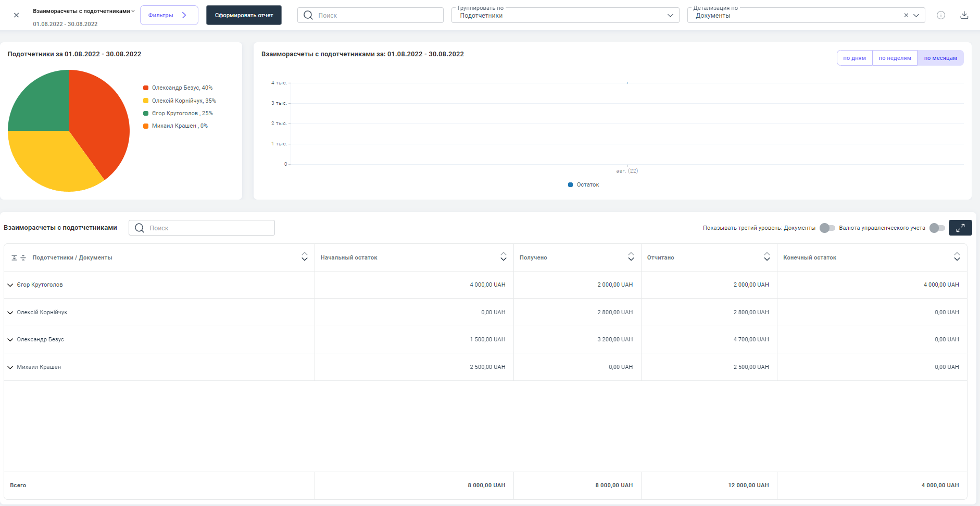Open Группировать по dropdown
The width and height of the screenshot is (980, 506).
pos(565,15)
